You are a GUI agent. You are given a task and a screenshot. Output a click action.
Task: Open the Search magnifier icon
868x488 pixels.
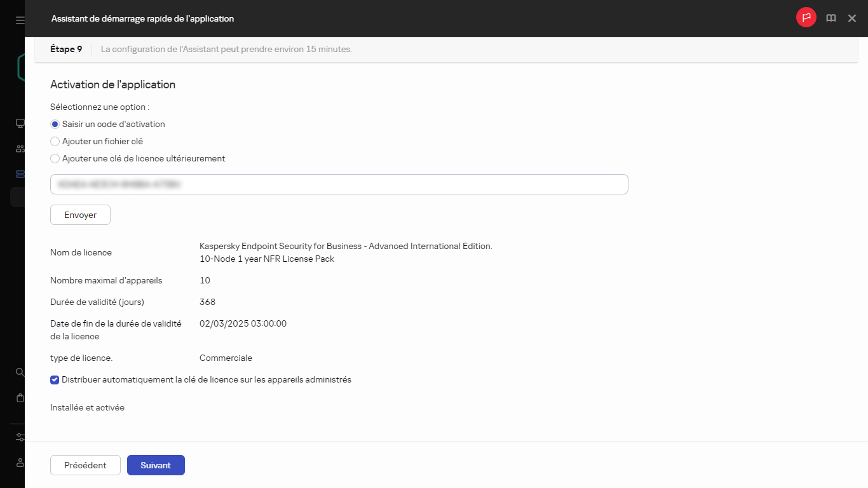tap(19, 372)
